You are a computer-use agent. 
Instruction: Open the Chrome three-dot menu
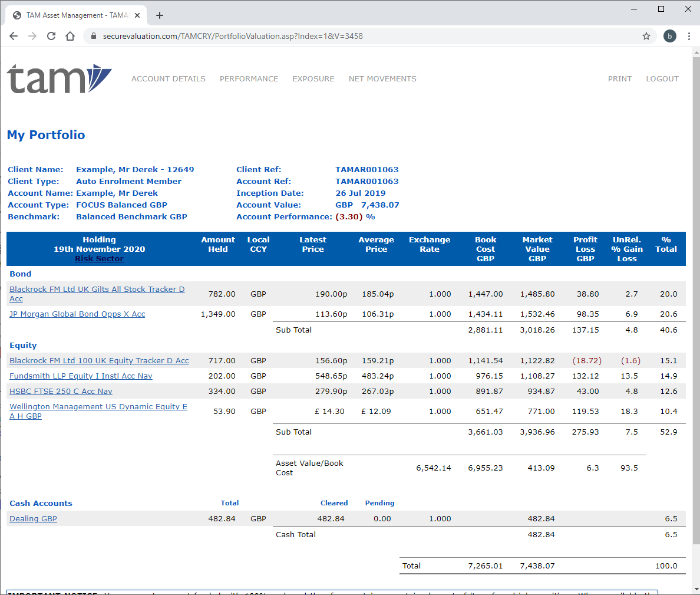pos(689,36)
